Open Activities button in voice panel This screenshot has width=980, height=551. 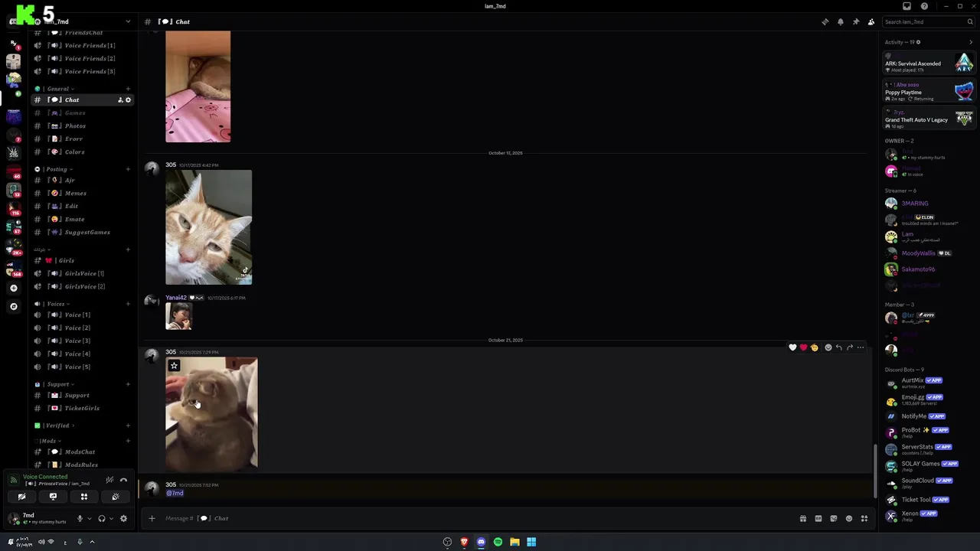coord(84,497)
